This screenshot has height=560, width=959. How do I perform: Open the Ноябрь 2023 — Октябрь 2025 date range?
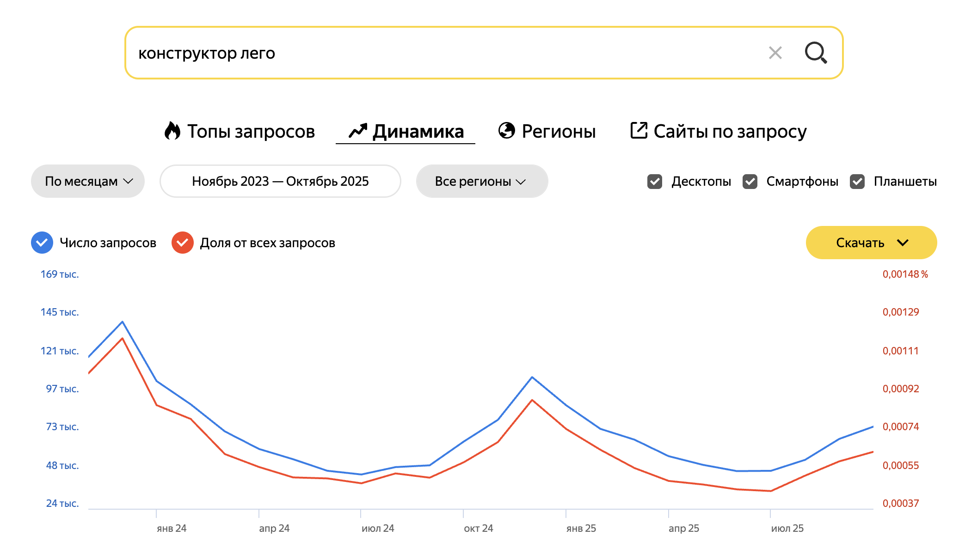[x=280, y=181]
